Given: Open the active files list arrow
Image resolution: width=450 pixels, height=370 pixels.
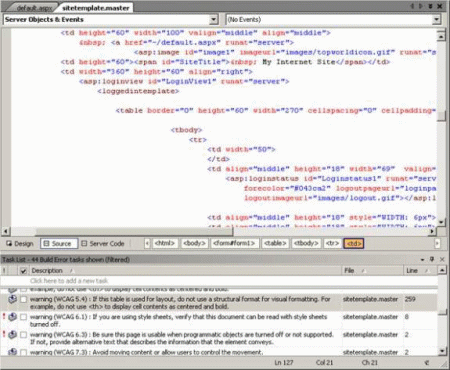Looking at the screenshot, I should coord(430,6).
